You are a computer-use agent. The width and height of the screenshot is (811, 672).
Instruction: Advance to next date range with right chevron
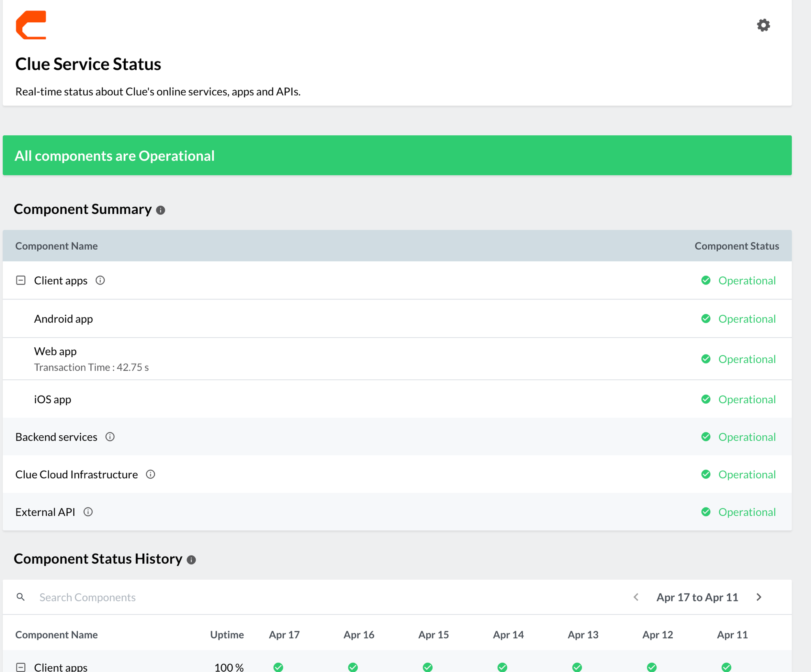coord(759,597)
